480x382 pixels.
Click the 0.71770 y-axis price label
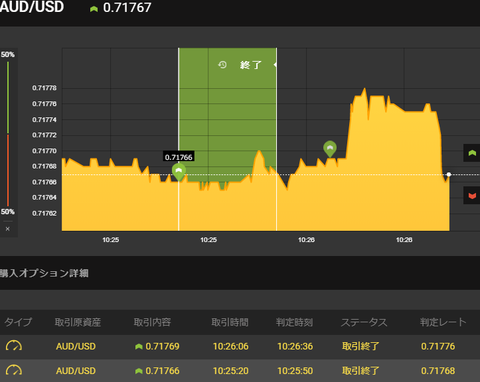tap(44, 151)
